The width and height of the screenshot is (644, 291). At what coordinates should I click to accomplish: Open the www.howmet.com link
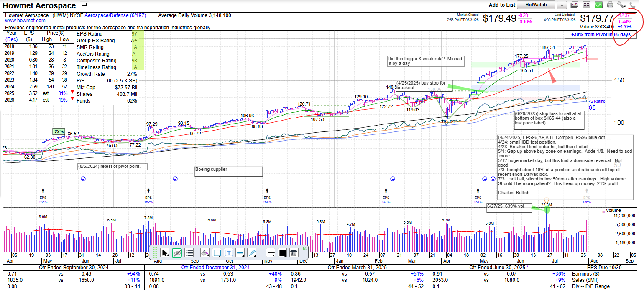(x=25, y=21)
